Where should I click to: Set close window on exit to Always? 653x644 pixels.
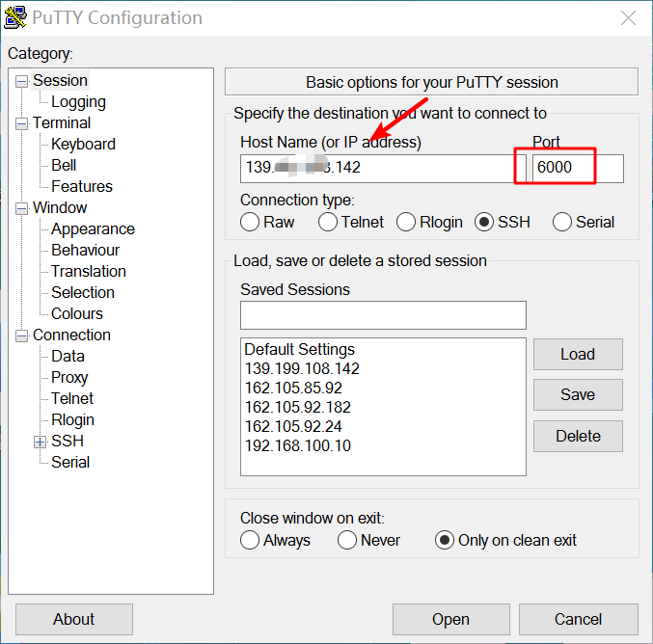coord(250,541)
